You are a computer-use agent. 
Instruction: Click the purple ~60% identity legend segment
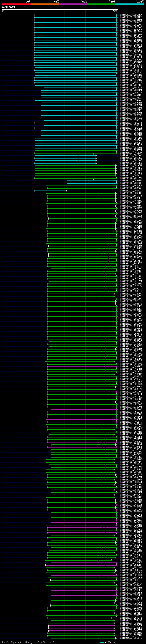[x=73, y=4]
